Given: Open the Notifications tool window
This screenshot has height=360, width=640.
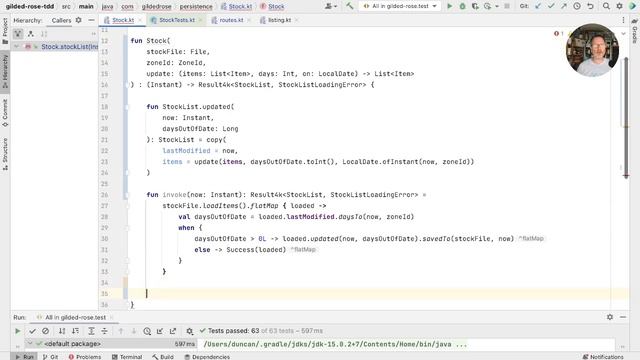Looking at the screenshot, I should pos(603,357).
